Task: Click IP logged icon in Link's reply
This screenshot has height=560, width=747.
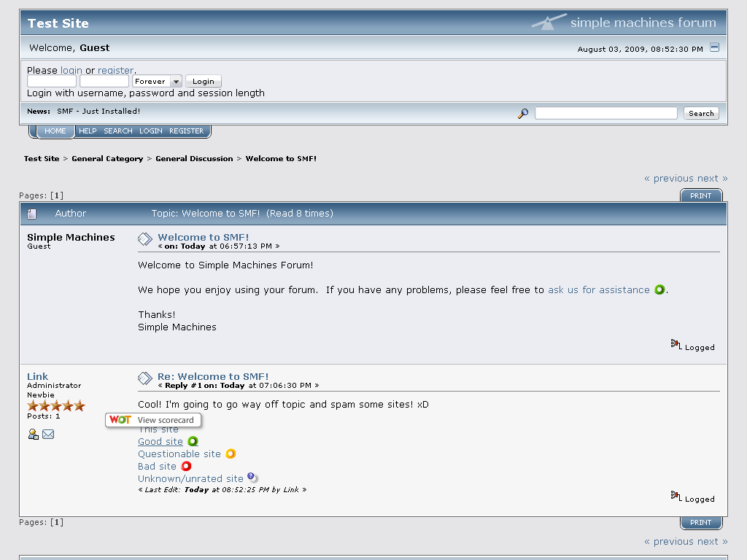Action: [x=676, y=496]
